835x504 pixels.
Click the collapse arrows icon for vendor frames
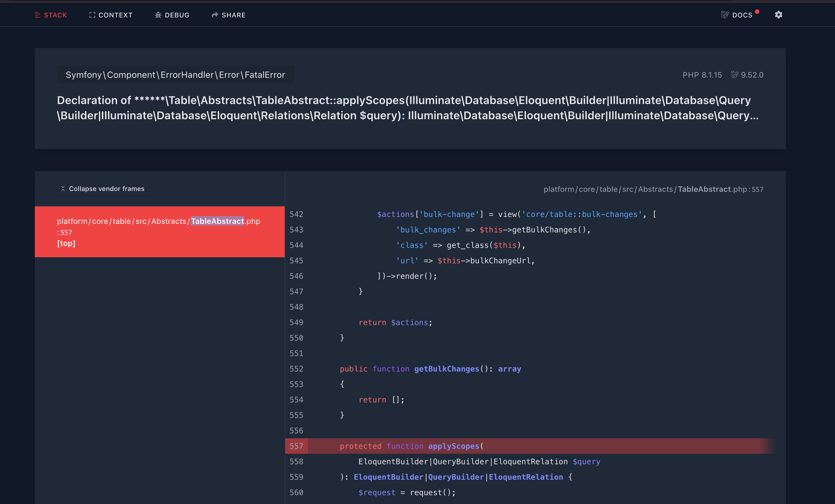point(63,189)
